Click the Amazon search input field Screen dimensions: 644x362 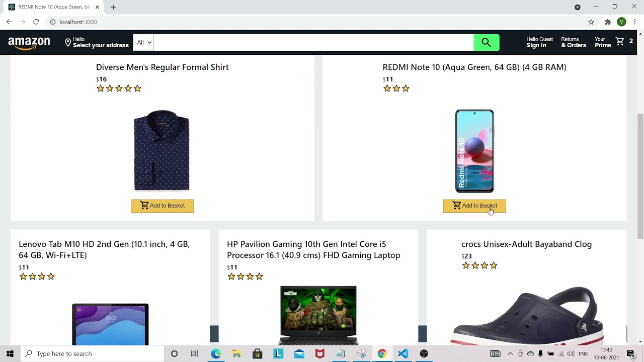point(313,43)
